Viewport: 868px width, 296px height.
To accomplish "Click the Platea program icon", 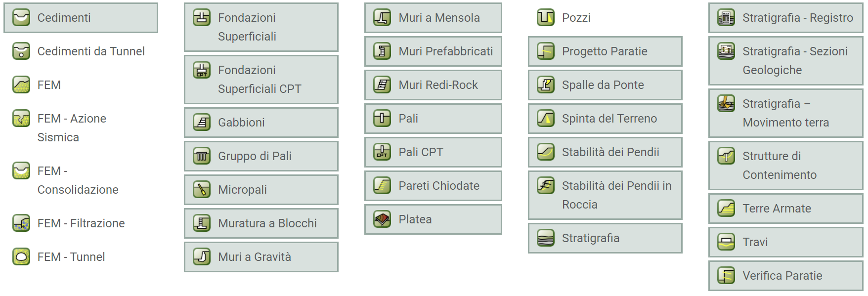I will pyautogui.click(x=382, y=219).
